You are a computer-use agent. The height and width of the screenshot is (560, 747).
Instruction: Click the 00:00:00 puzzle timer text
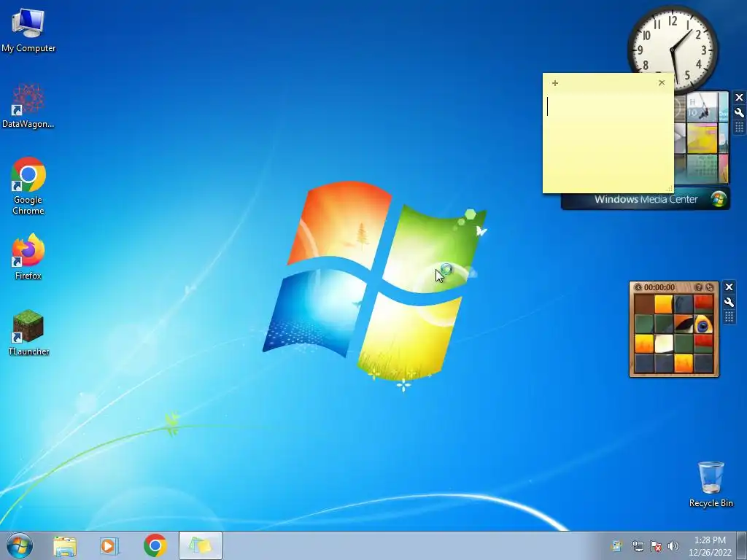pyautogui.click(x=659, y=287)
